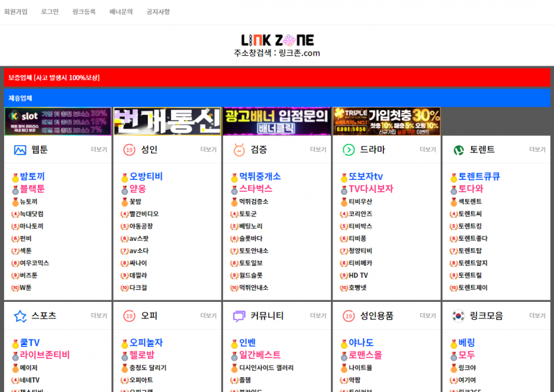Screen dimensions: 554x392
Task: Click the 성인 category 19 icon
Action: pyautogui.click(x=129, y=150)
